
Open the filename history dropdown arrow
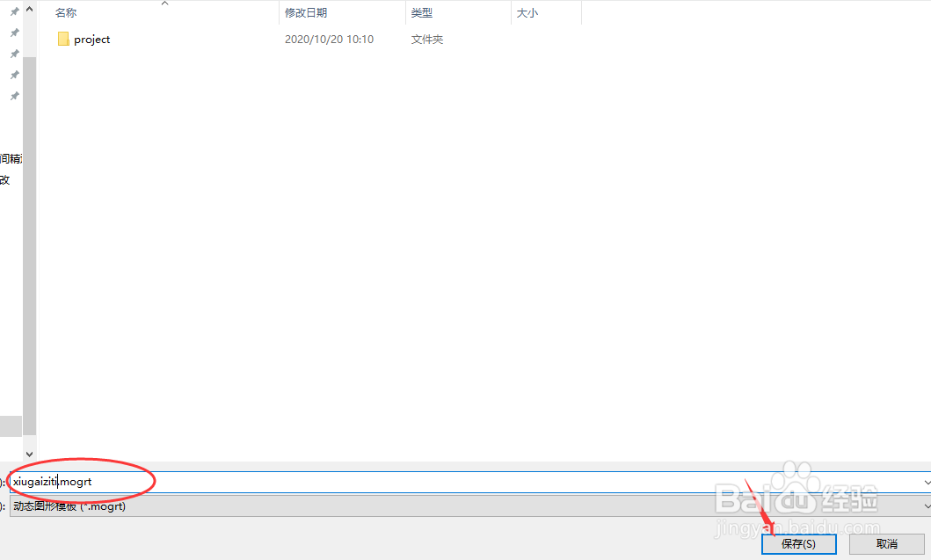[x=926, y=482]
